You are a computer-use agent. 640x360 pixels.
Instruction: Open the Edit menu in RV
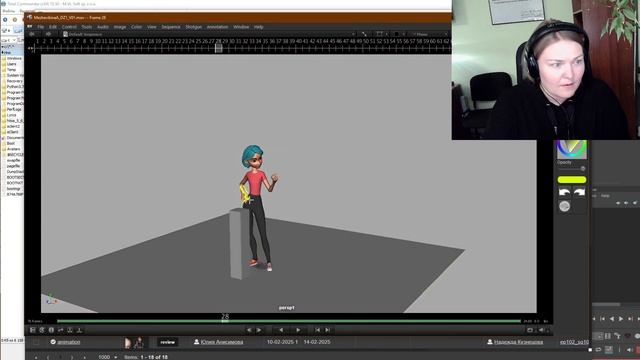53,27
